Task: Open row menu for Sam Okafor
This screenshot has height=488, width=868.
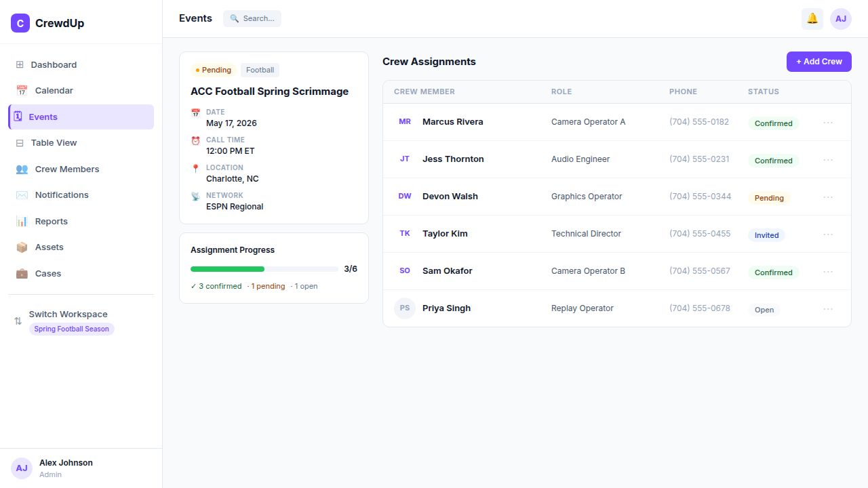Action: 828,272
